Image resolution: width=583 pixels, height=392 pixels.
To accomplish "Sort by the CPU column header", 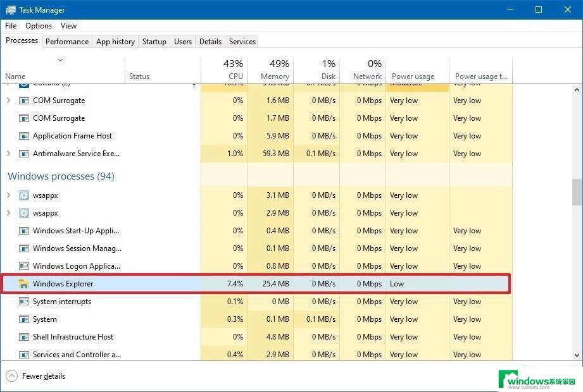I will click(224, 70).
